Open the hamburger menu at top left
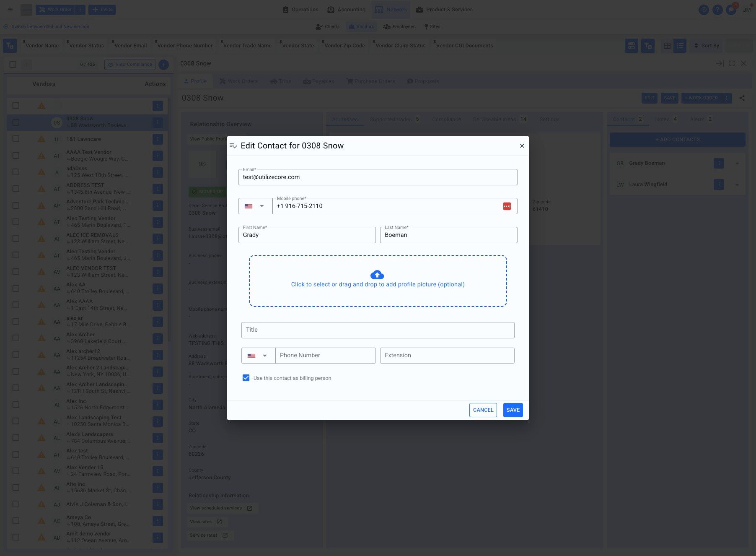The image size is (756, 556). click(10, 10)
